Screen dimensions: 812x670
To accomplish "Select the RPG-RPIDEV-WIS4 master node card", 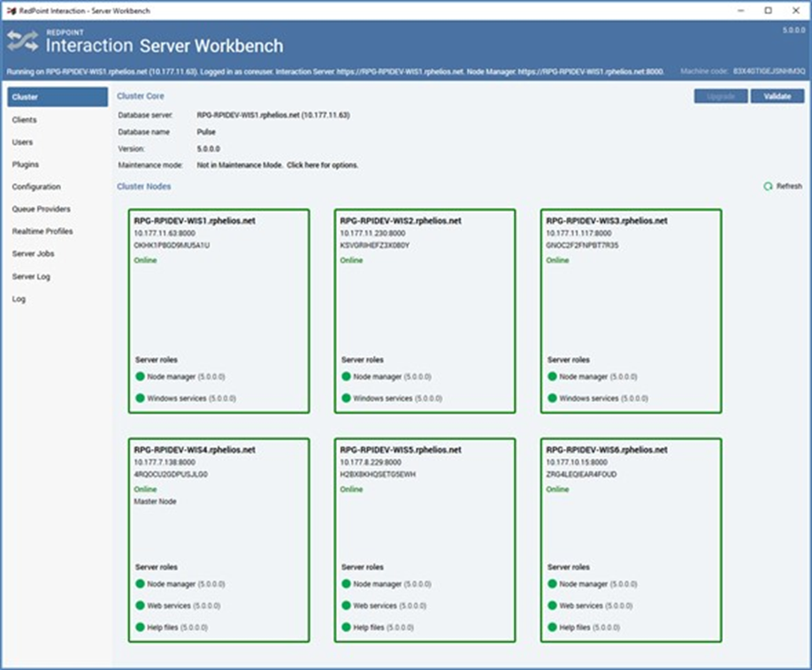I will click(218, 539).
